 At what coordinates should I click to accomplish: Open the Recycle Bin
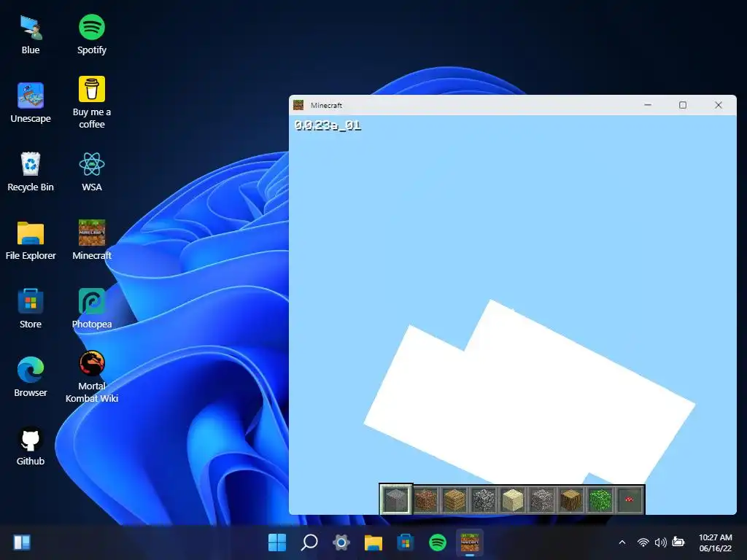[x=31, y=171]
